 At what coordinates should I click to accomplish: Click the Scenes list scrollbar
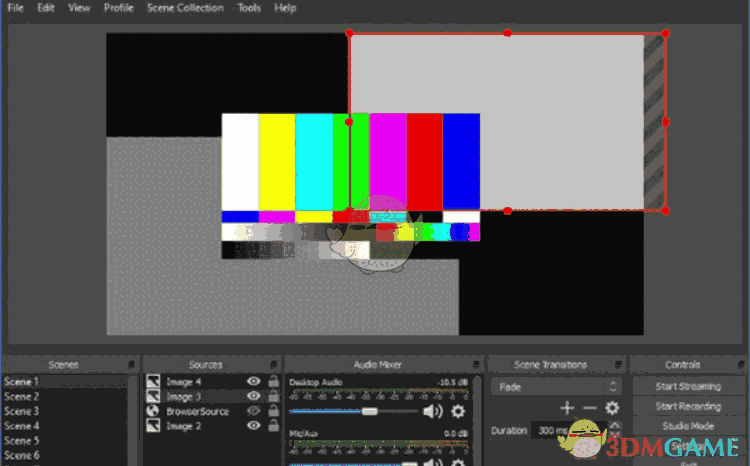coord(132,420)
